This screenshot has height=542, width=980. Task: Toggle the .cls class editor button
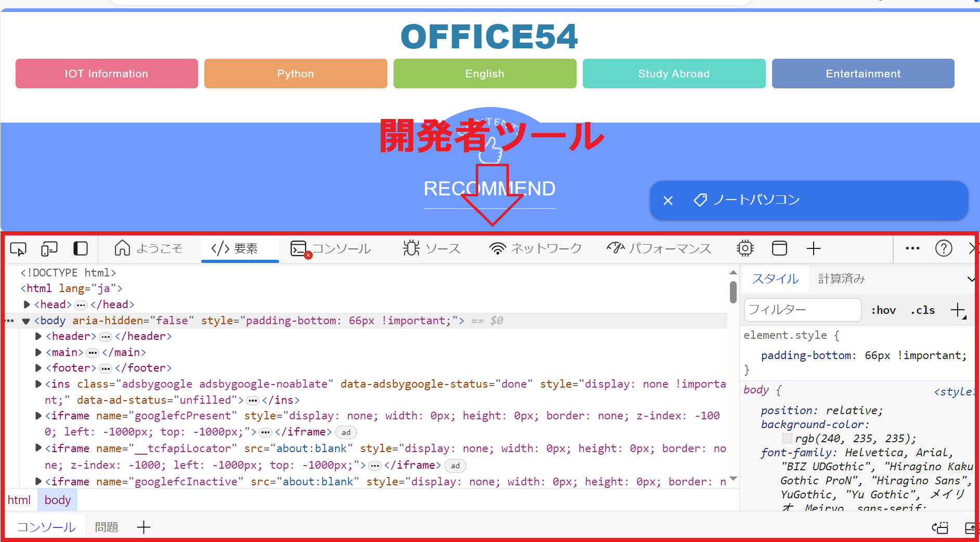(x=923, y=310)
